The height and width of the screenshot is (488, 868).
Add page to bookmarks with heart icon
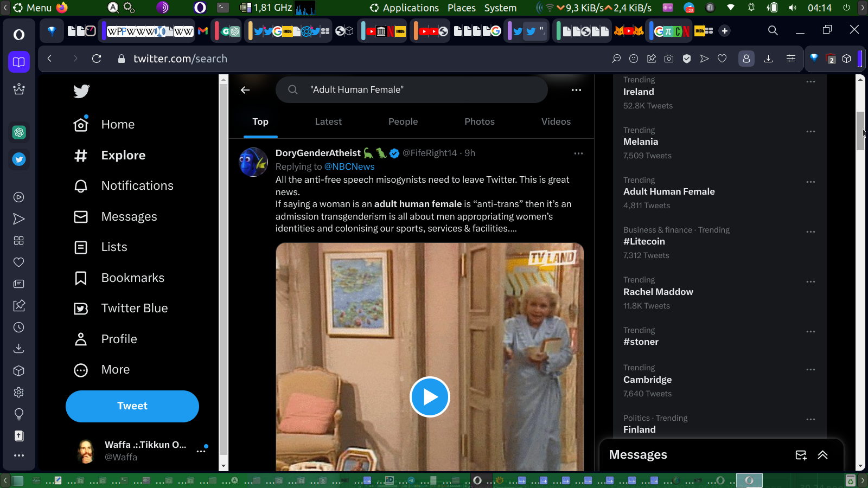[x=722, y=59]
